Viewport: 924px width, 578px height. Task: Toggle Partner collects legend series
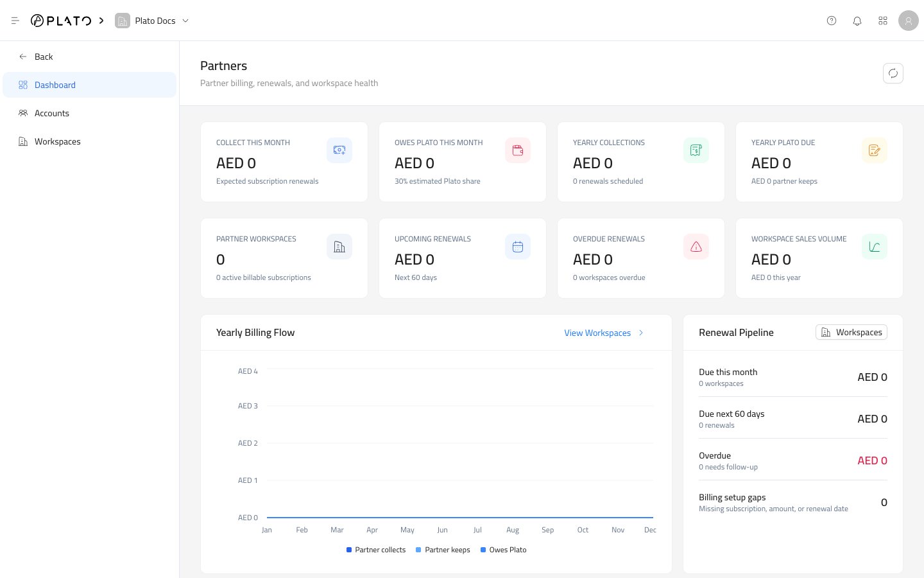point(376,550)
